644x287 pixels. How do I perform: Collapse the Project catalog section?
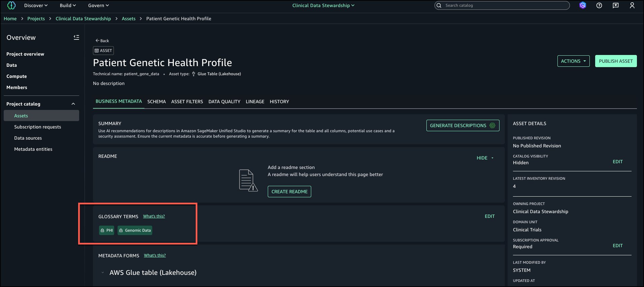[x=73, y=104]
